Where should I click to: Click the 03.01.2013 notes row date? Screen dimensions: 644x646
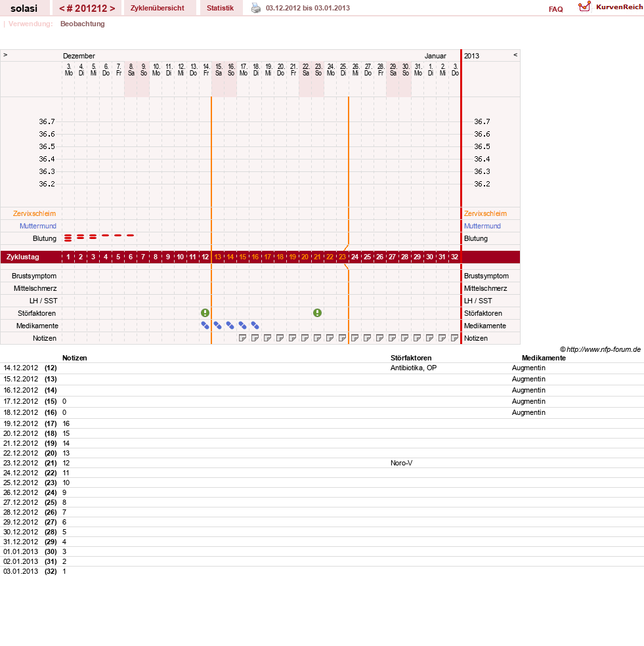(20, 571)
